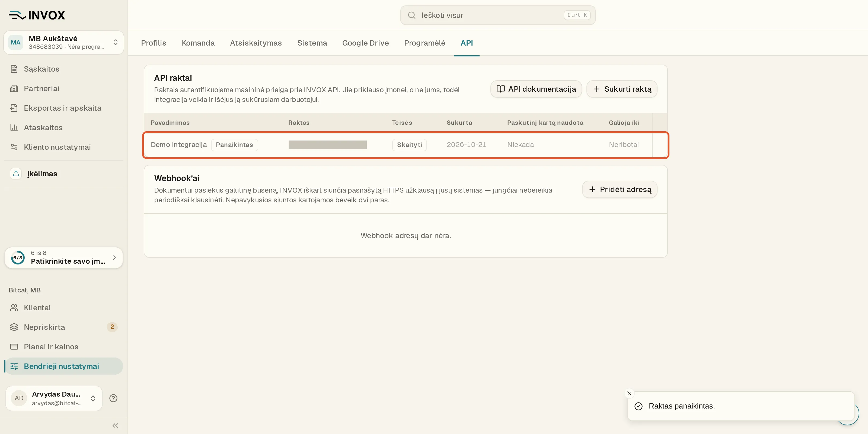Click the Įkėlimas upload icon
This screenshot has height=434, width=868.
tap(16, 174)
